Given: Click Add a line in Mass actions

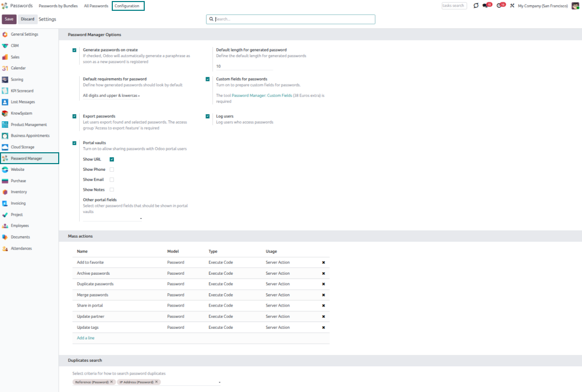Looking at the screenshot, I should [85, 338].
